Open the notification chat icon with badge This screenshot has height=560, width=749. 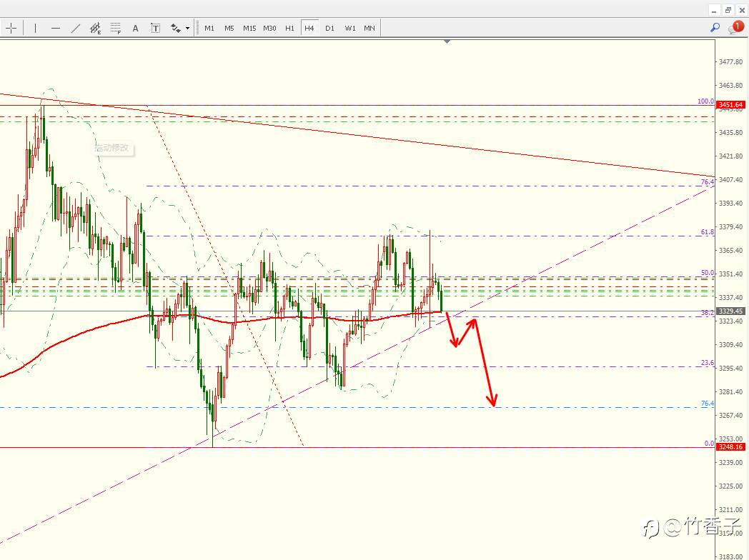735,28
